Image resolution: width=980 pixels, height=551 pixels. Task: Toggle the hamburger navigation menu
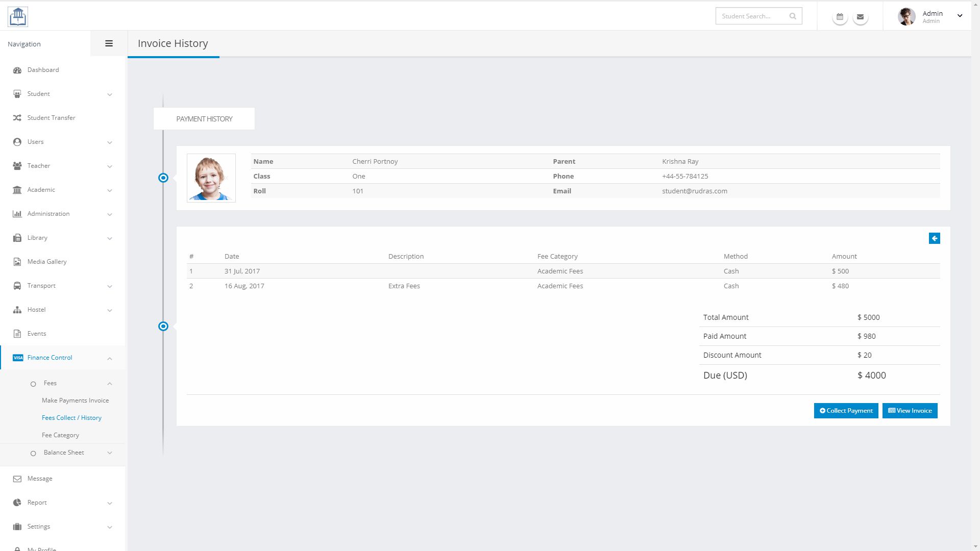[109, 44]
